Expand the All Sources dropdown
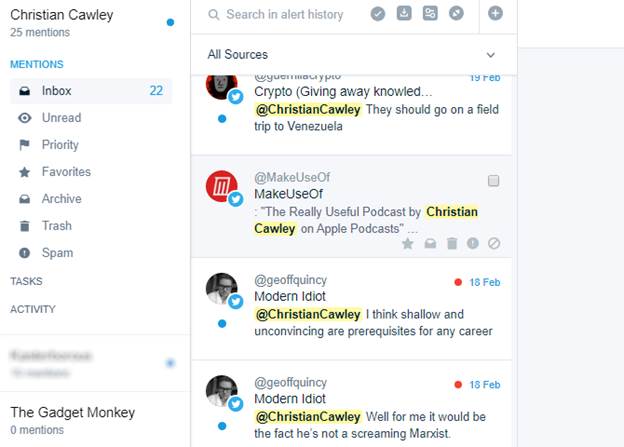The height and width of the screenshot is (447, 624). coord(354,55)
